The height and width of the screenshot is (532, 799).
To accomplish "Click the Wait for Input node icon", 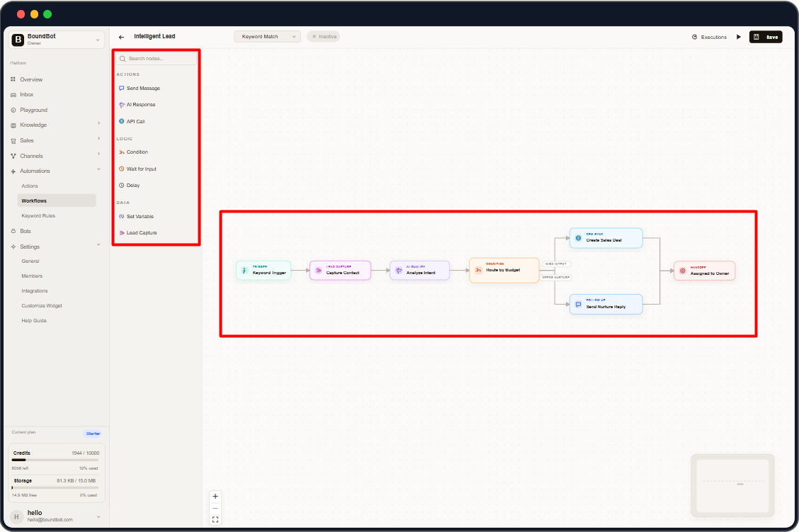I will pyautogui.click(x=122, y=169).
